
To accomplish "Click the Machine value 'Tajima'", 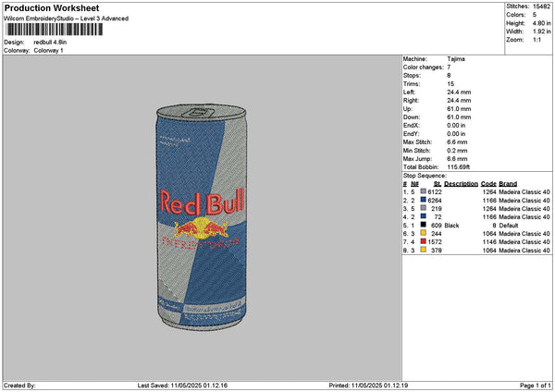I will [456, 59].
